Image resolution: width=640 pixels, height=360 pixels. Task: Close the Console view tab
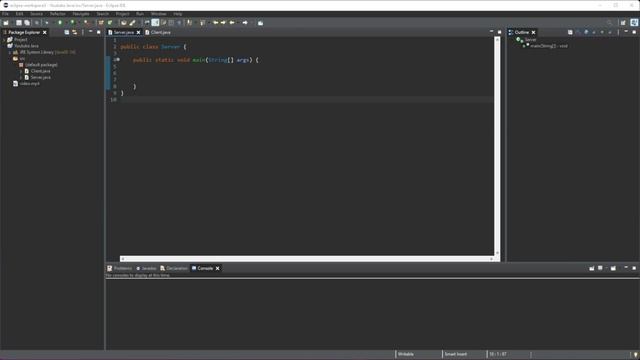(x=218, y=268)
